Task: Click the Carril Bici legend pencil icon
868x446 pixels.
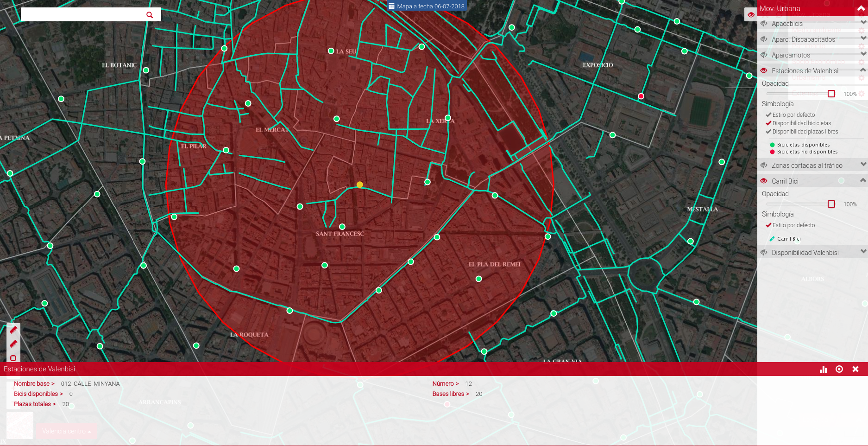Action: (x=772, y=239)
